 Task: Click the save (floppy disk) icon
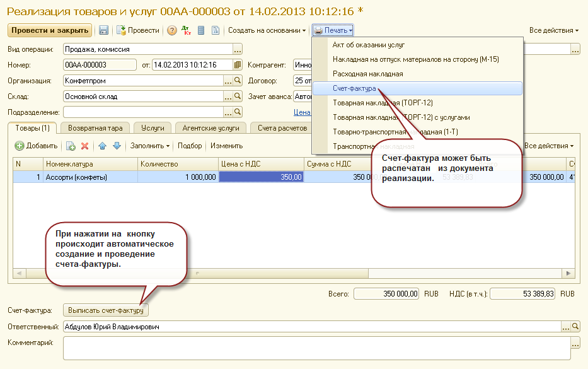(103, 30)
